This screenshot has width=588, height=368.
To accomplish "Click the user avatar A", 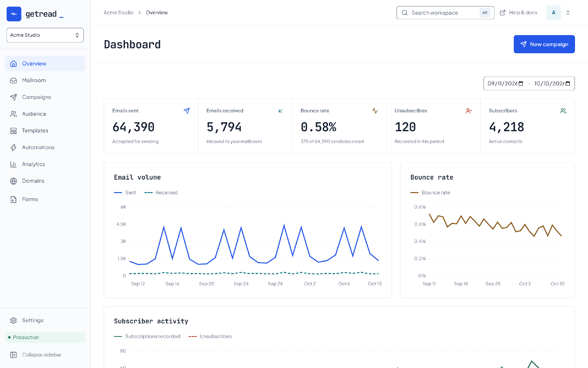I will pyautogui.click(x=553, y=13).
